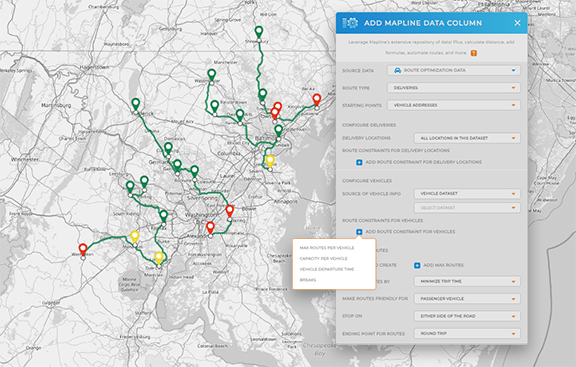Select the green pin at Westminster
Viewport: 576px width, 367px height.
[x=212, y=75]
